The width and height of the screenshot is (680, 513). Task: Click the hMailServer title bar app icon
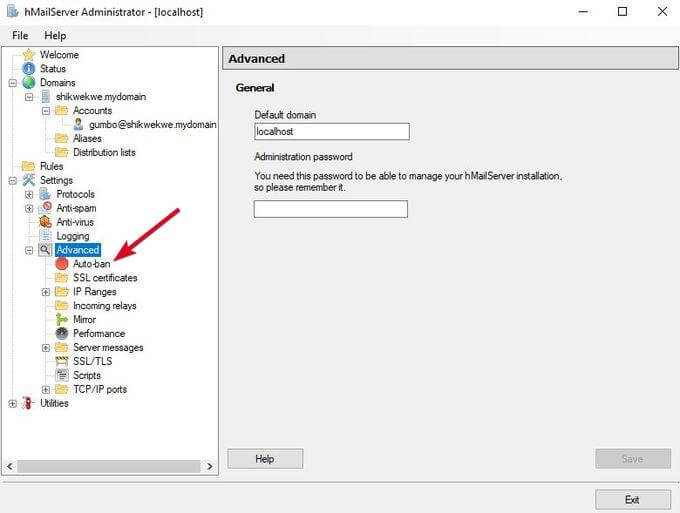click(13, 11)
